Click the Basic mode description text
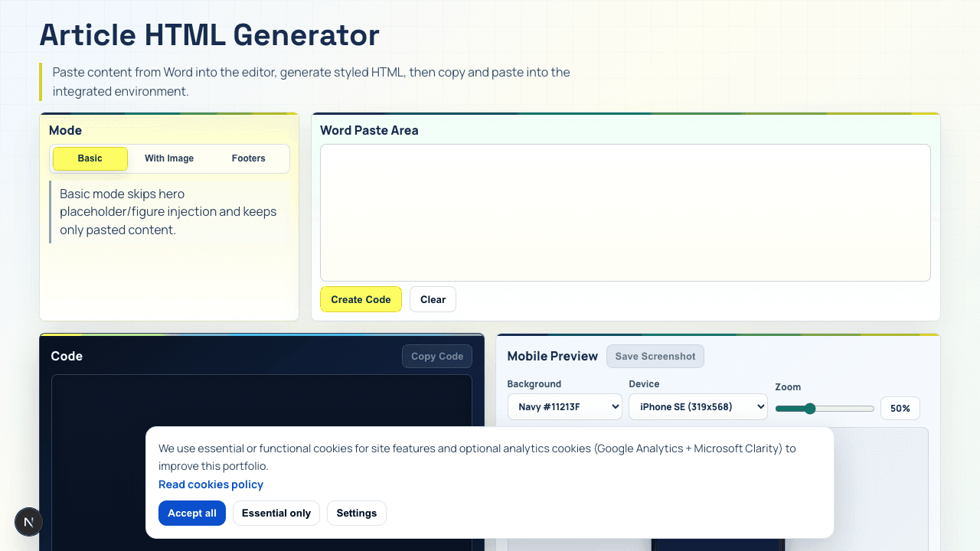Viewport: 980px width, 551px height. (x=168, y=212)
